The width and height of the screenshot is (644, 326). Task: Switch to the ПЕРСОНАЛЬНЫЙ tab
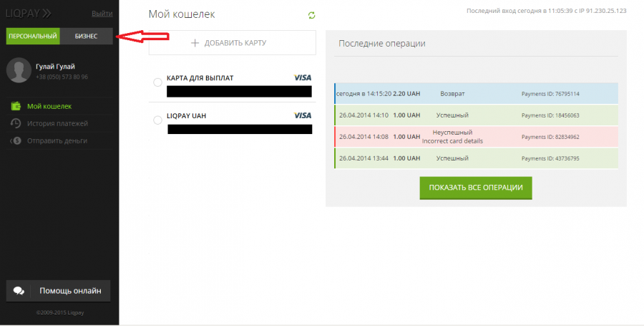tap(33, 36)
